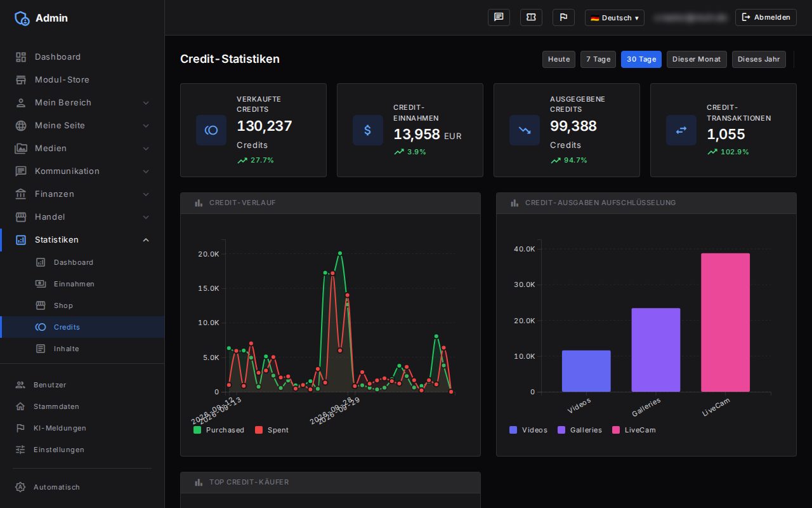This screenshot has width=812, height=508.
Task: Toggle the Purchased series in the chart legend
Action: 219,430
